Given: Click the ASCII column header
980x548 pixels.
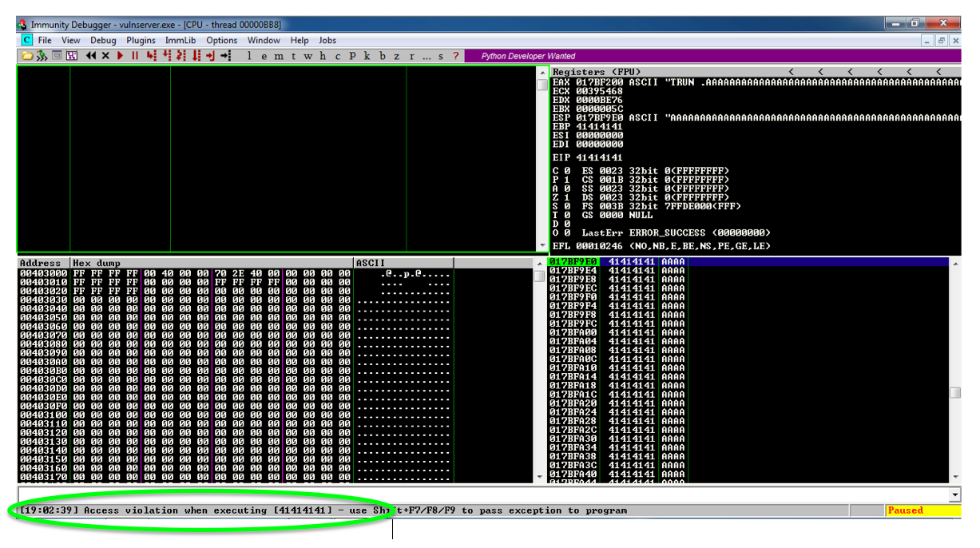Looking at the screenshot, I should (x=403, y=263).
